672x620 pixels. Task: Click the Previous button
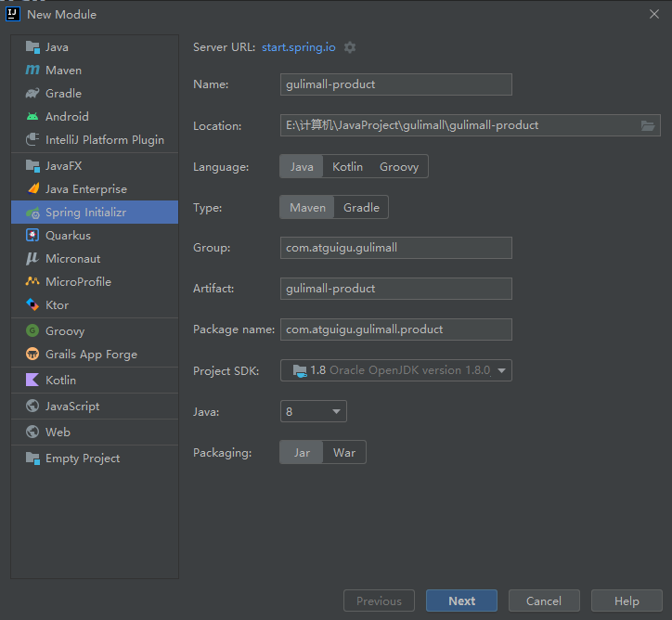point(379,601)
